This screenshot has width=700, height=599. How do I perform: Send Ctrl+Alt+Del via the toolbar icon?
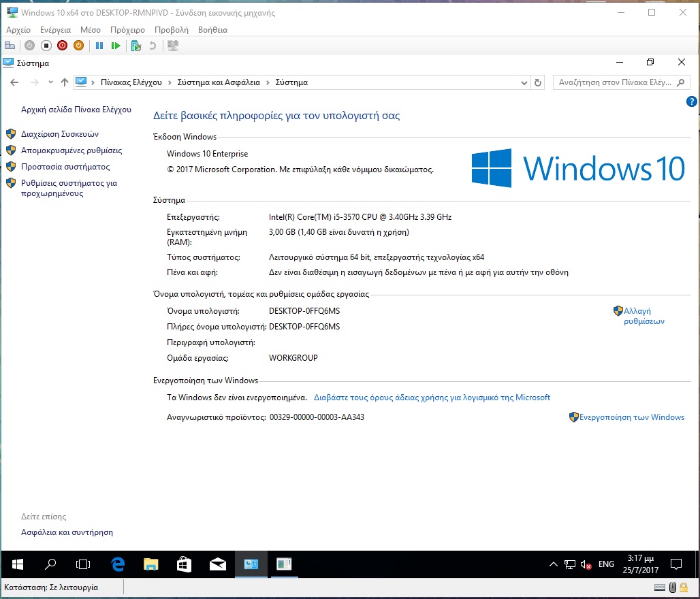(10, 46)
